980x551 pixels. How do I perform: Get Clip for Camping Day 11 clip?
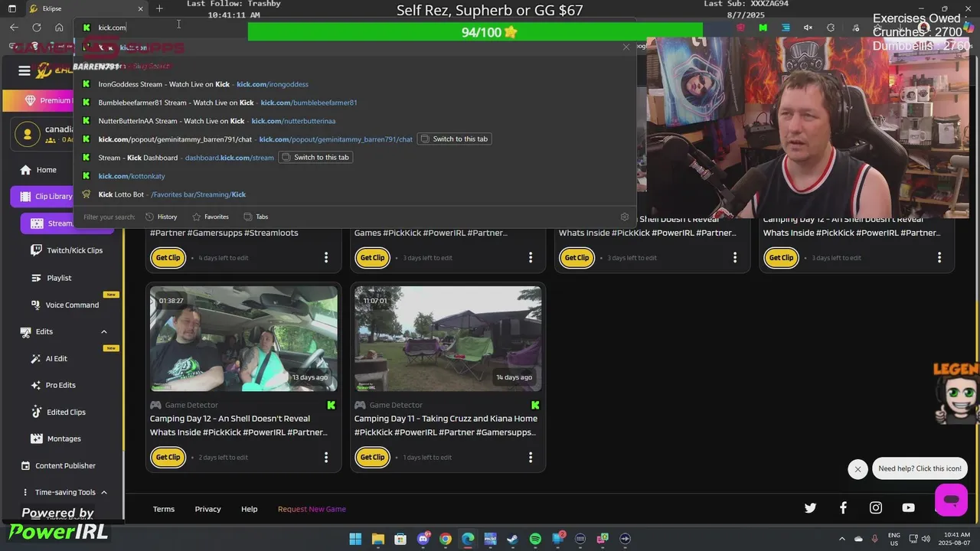372,458
